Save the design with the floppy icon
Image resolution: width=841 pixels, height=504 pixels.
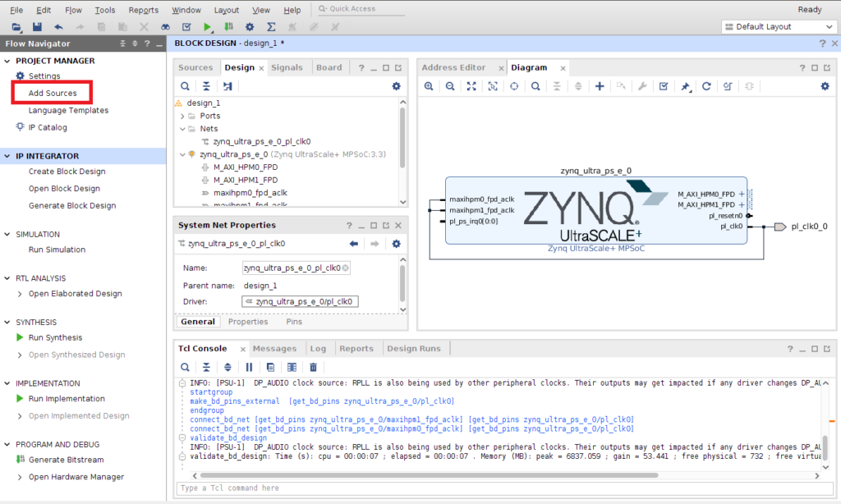pyautogui.click(x=38, y=27)
